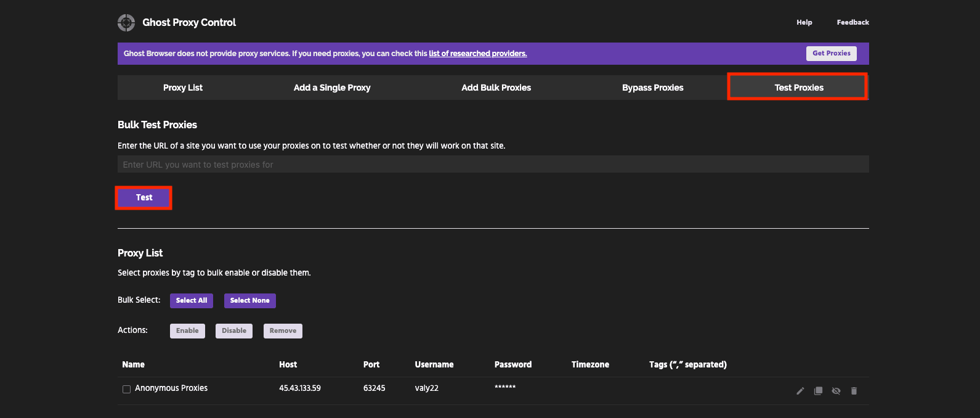Click the Password column header

coord(513,364)
